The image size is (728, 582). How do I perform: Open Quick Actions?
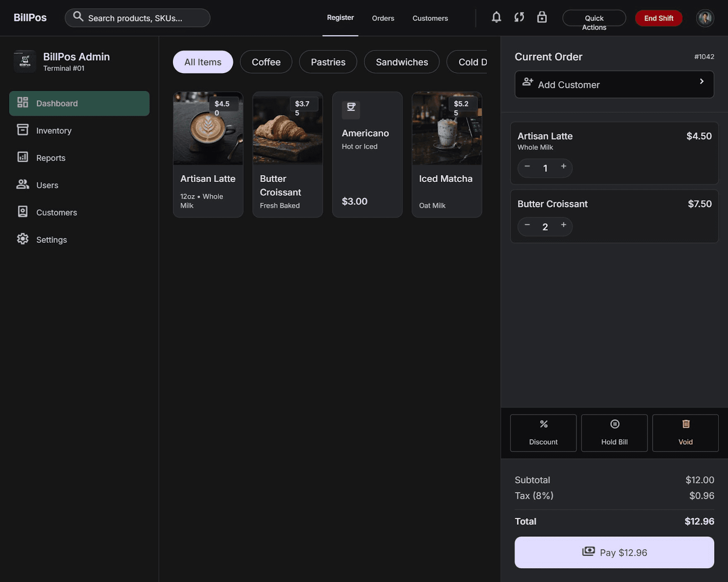(x=594, y=18)
